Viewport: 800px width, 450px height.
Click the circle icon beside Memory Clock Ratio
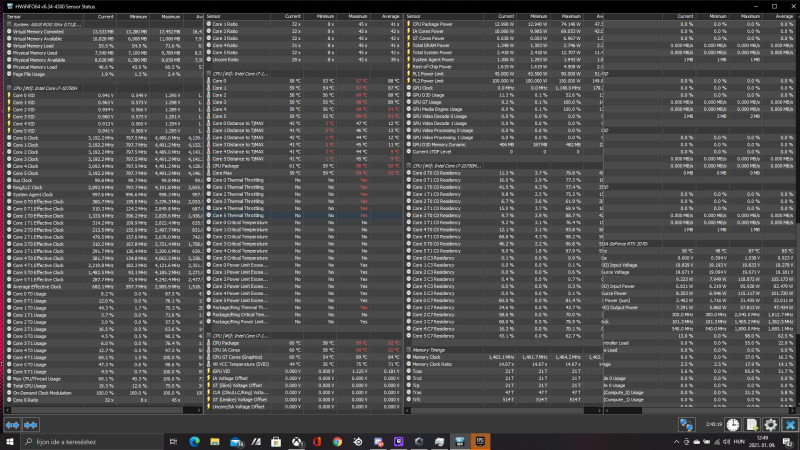409,364
